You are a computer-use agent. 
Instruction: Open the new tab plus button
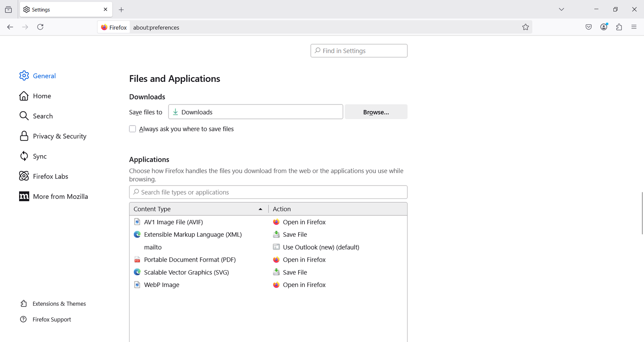(121, 10)
